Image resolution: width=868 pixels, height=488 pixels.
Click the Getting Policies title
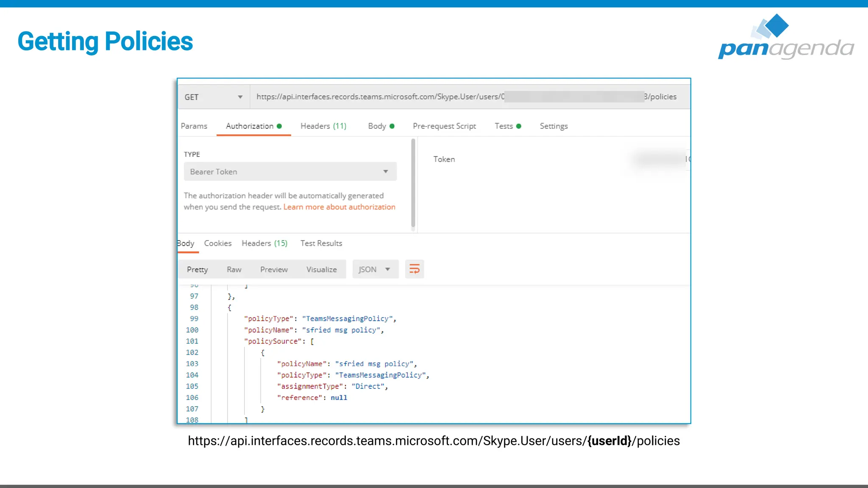(105, 42)
